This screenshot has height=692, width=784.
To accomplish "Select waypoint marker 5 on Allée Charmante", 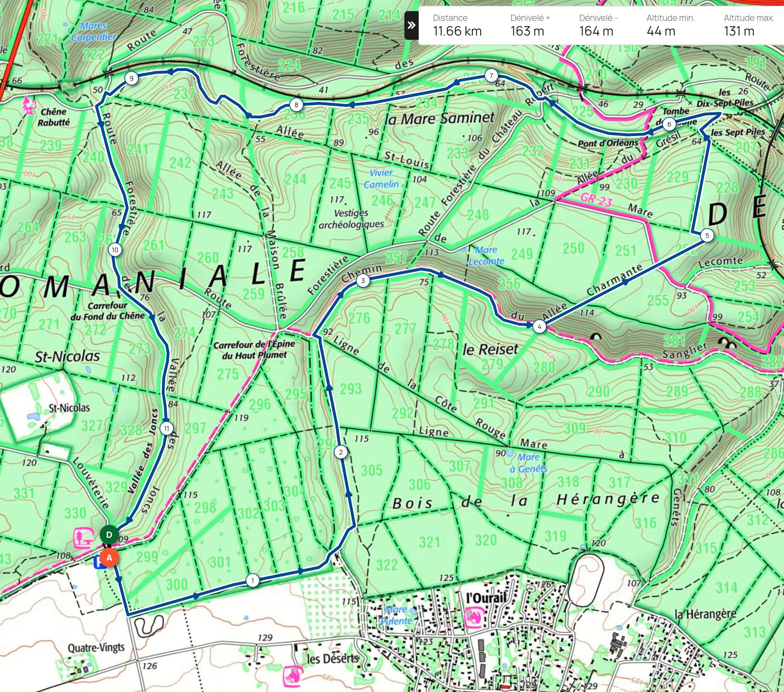I will pyautogui.click(x=707, y=235).
